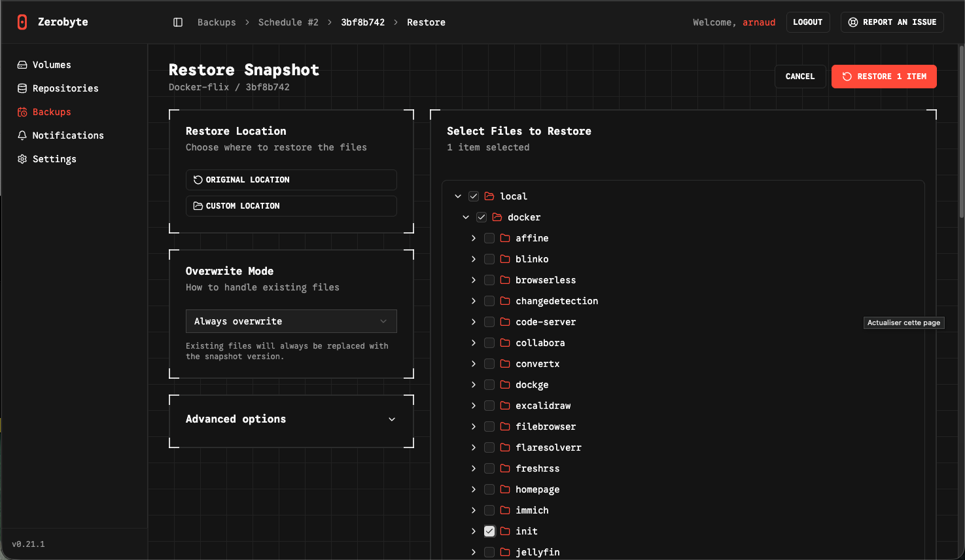965x560 pixels.
Task: Select Backups in the sidebar
Action: pyautogui.click(x=52, y=112)
